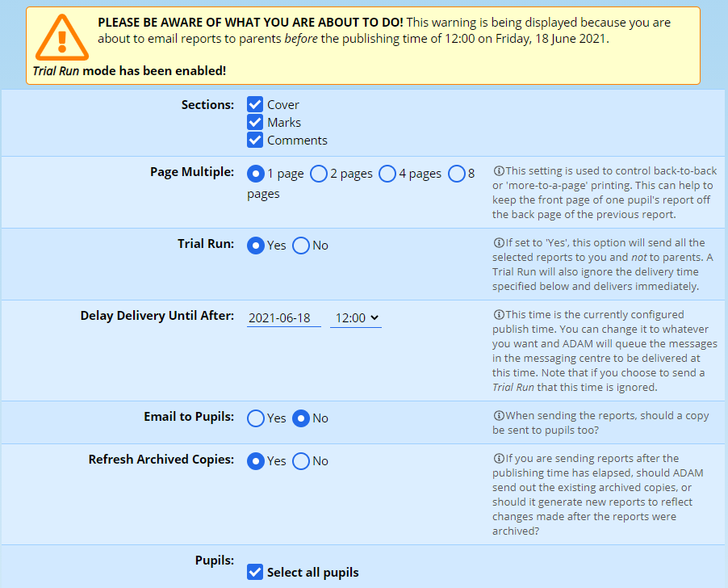Click info icon beside Delay Delivery description
The width and height of the screenshot is (728, 588).
click(498, 315)
